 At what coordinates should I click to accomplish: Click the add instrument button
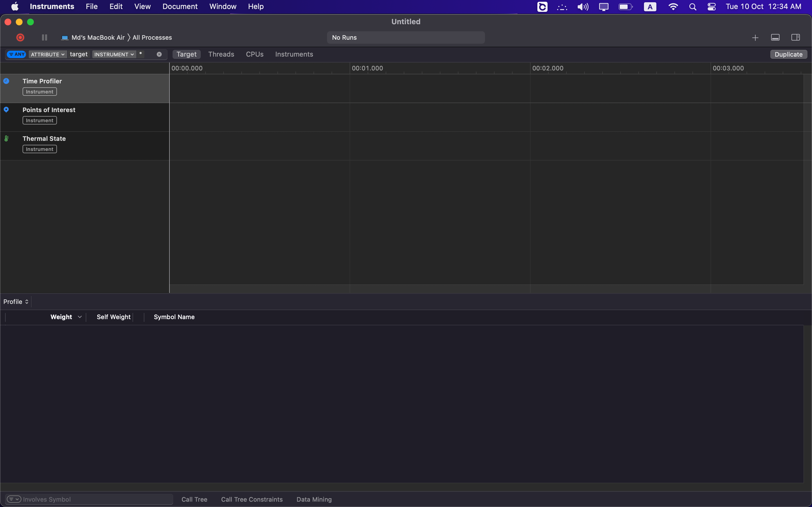(x=755, y=37)
